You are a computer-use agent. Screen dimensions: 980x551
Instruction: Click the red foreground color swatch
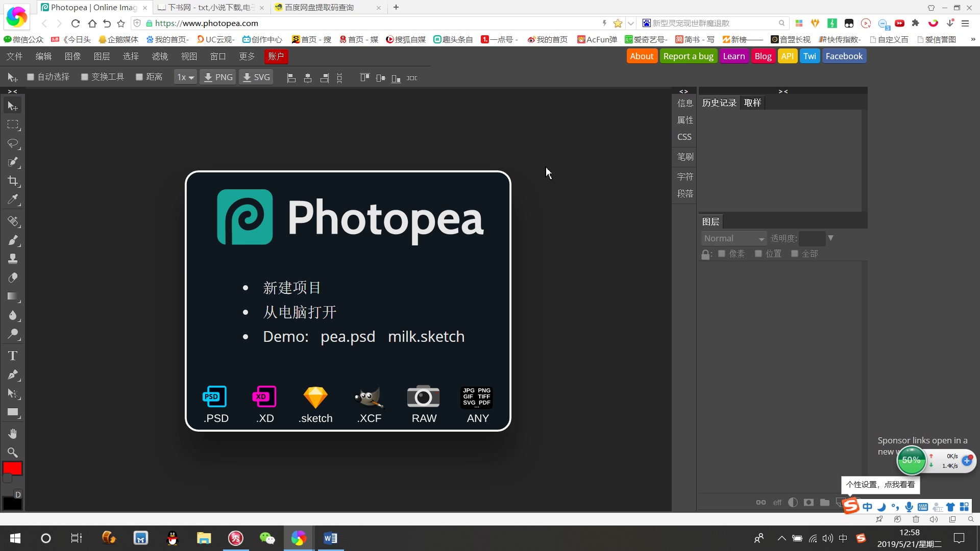[x=12, y=468]
